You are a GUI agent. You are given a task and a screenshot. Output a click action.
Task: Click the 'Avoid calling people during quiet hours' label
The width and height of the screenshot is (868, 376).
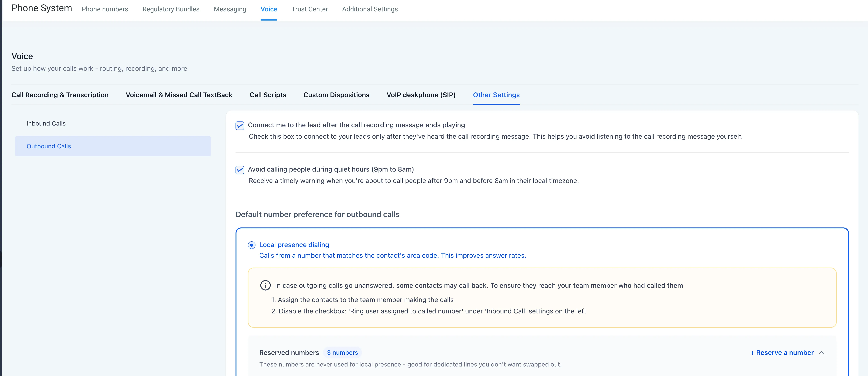(x=331, y=169)
